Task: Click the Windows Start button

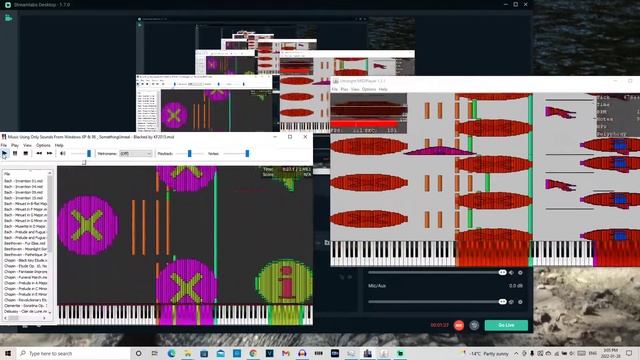Action: click(x=8, y=353)
